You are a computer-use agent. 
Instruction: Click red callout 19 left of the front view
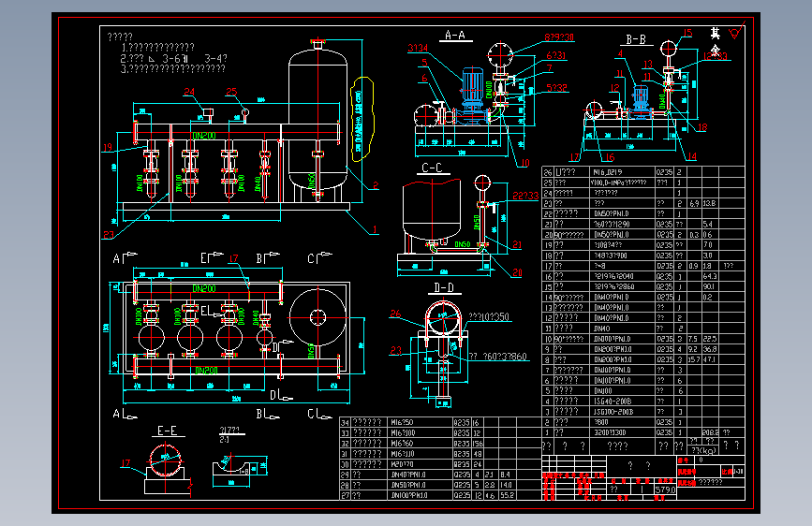[107, 148]
